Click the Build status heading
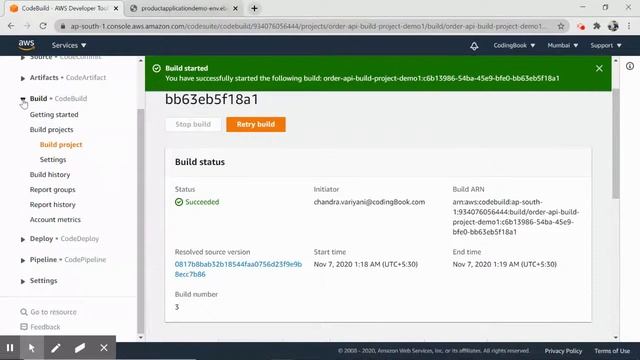Viewport: 640px width, 360px height. pos(200,162)
